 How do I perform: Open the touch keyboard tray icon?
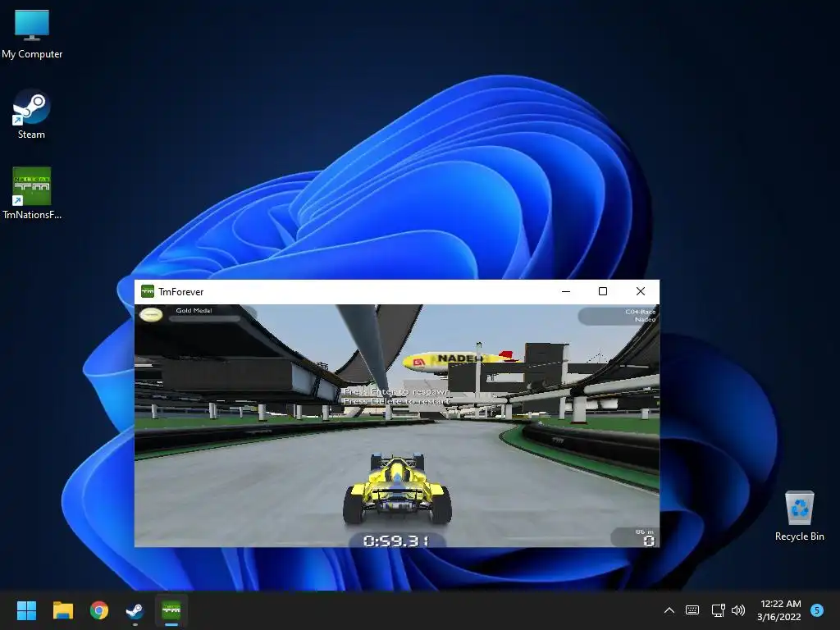[x=692, y=610]
